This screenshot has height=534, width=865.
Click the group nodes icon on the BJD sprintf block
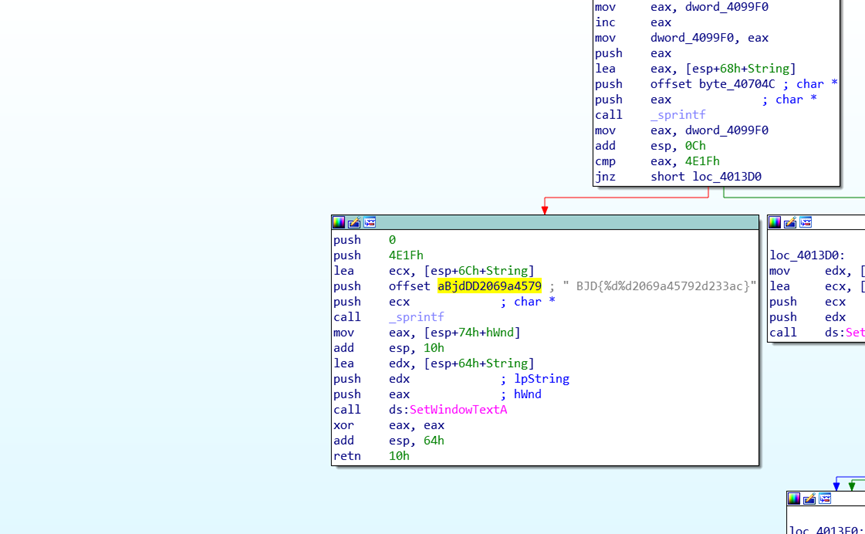click(x=370, y=222)
